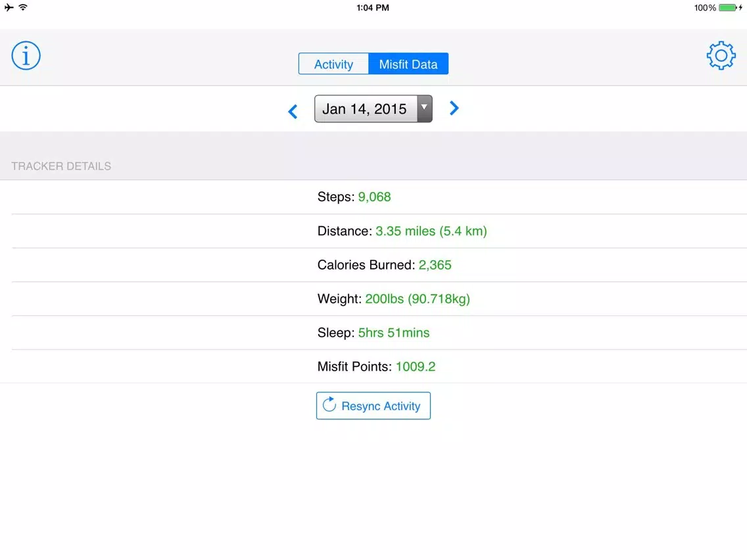
Task: Click the Resync Activity button
Action: [x=373, y=406]
